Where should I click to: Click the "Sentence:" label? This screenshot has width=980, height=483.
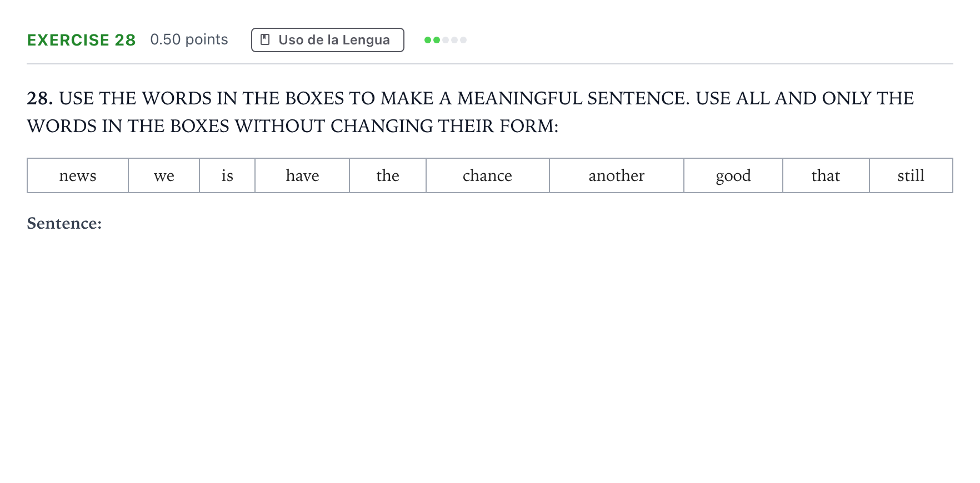(64, 223)
